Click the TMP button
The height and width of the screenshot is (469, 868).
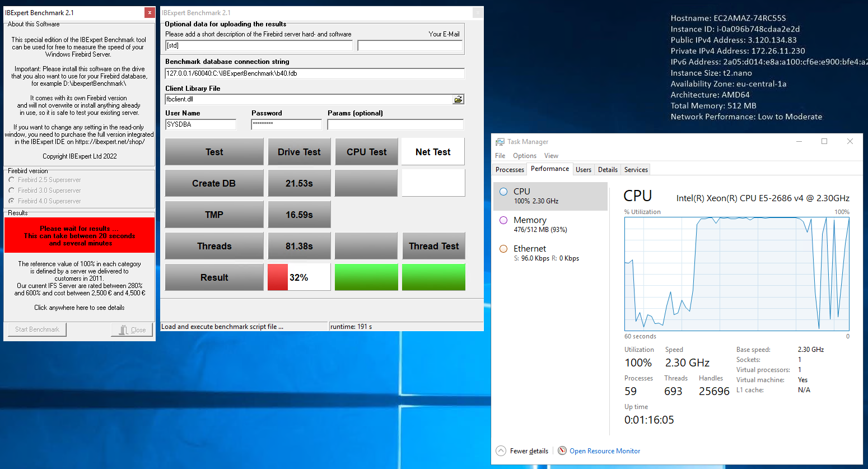[x=214, y=215]
